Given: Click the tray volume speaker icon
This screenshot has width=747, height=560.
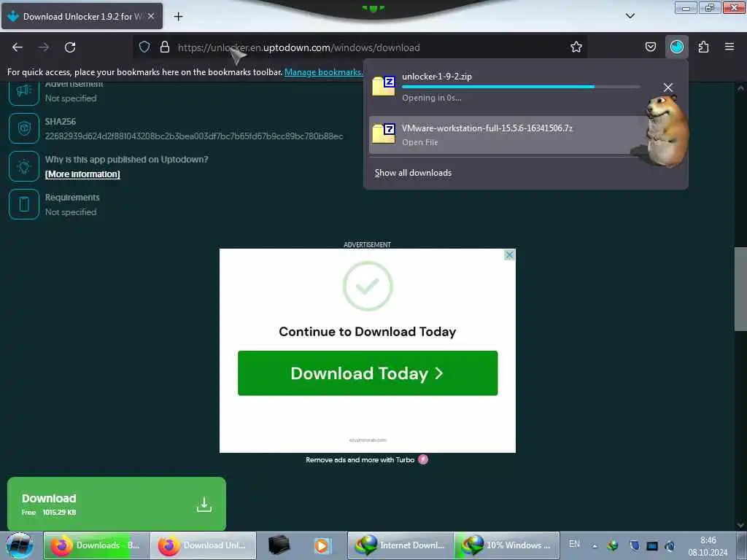Looking at the screenshot, I should [670, 545].
